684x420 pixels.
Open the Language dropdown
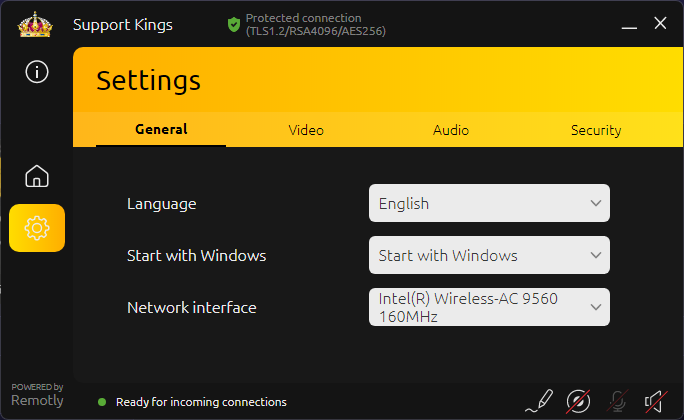(x=489, y=203)
